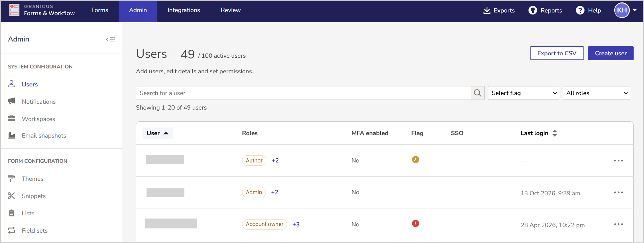Click the Snippets scissors icon
The height and width of the screenshot is (243, 644).
pyautogui.click(x=11, y=196)
